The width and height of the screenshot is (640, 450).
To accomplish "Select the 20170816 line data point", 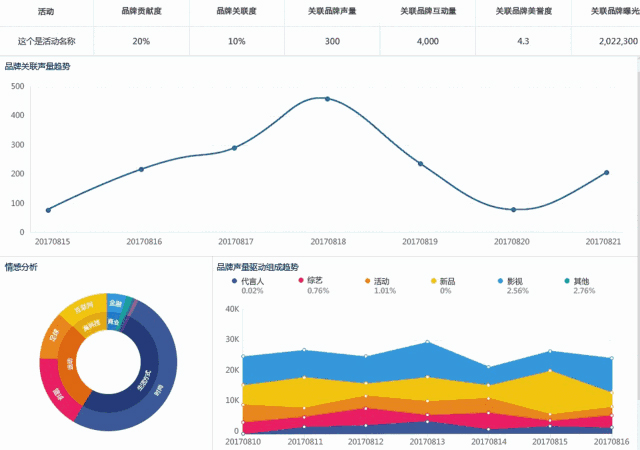I will 141,169.
